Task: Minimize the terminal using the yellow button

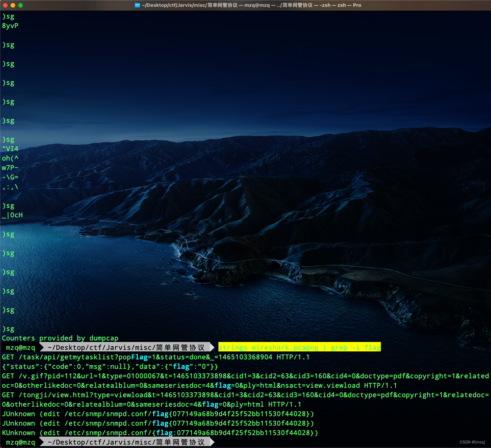Action: [13, 5]
